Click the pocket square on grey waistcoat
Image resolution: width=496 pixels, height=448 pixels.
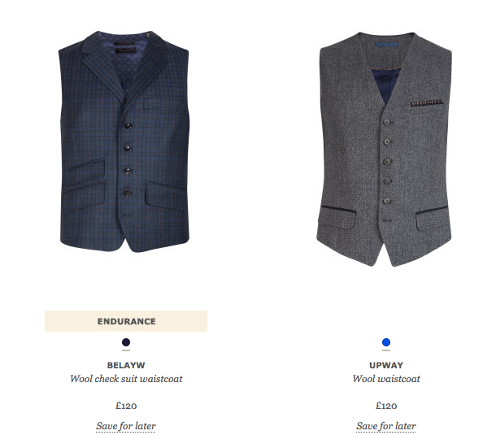[426, 102]
